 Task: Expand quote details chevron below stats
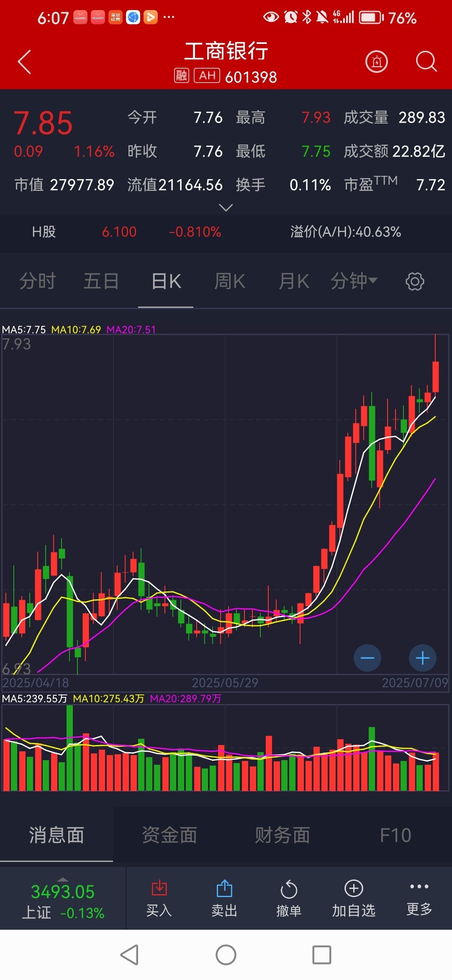[226, 208]
